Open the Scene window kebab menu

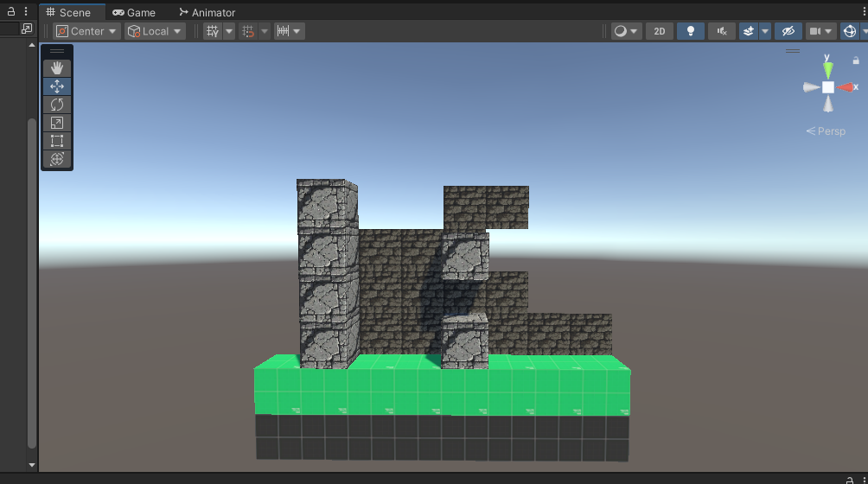pyautogui.click(x=865, y=11)
